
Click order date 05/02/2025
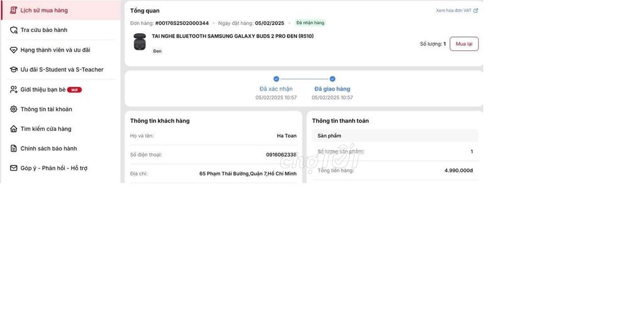click(269, 23)
